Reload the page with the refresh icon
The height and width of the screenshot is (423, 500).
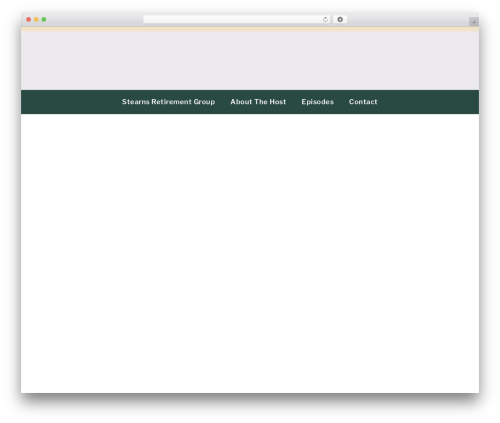[325, 19]
